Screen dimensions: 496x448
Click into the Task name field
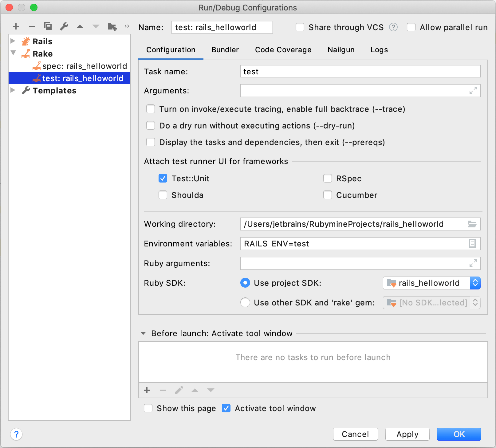[x=360, y=72]
